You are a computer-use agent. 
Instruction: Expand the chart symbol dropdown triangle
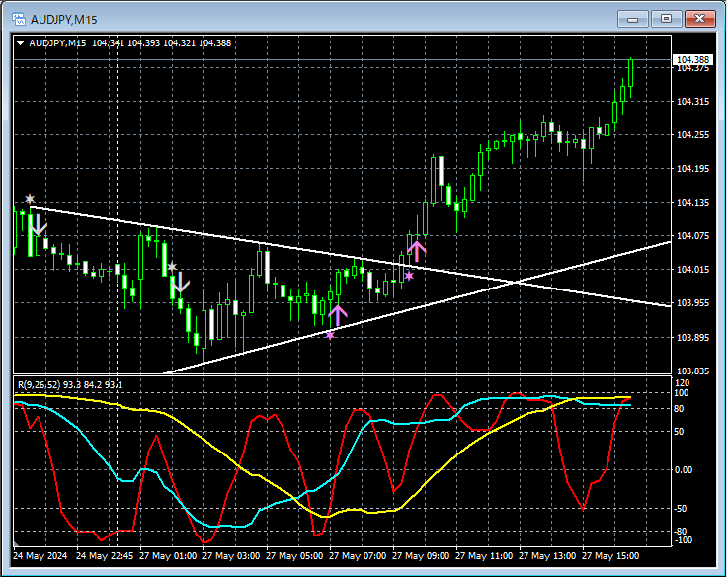click(x=20, y=43)
